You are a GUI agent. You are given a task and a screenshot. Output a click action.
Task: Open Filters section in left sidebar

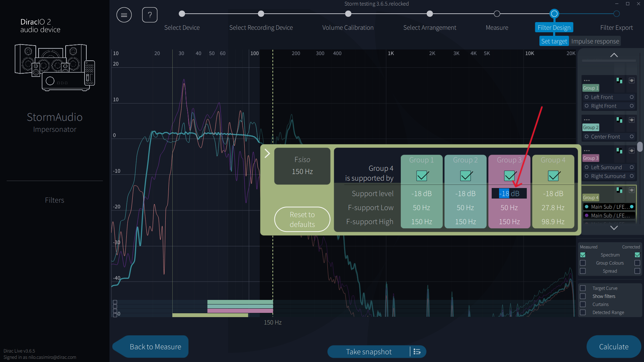pos(54,200)
